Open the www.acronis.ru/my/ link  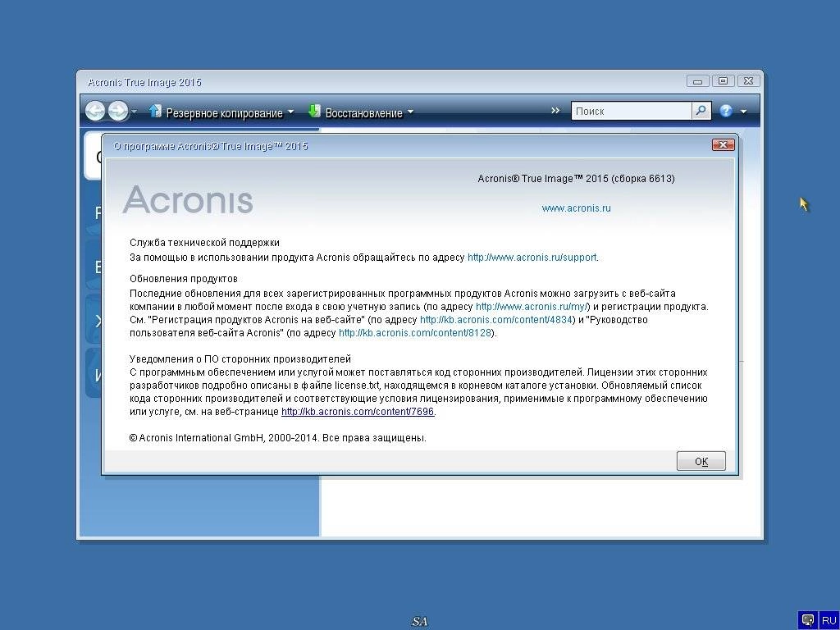(532, 307)
